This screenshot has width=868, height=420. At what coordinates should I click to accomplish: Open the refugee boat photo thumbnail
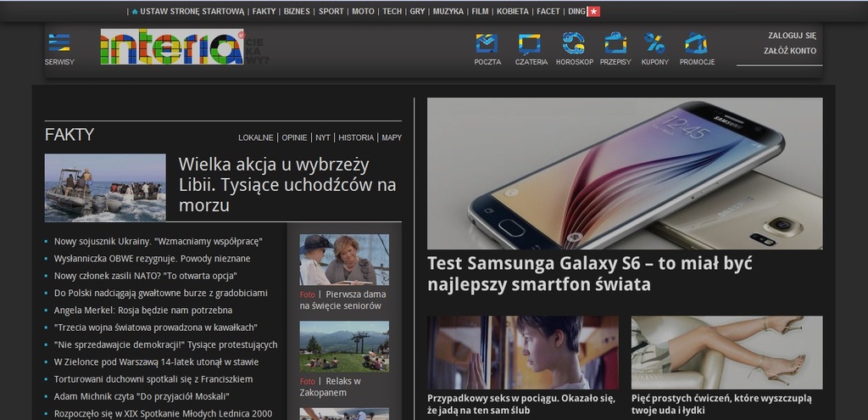click(x=105, y=188)
